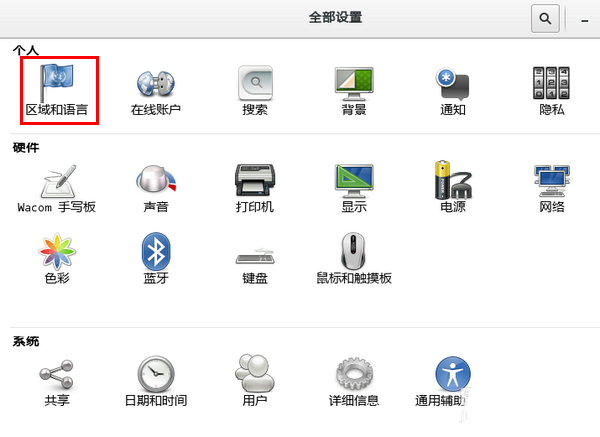Open the 搜索 search settings panel

click(x=255, y=90)
